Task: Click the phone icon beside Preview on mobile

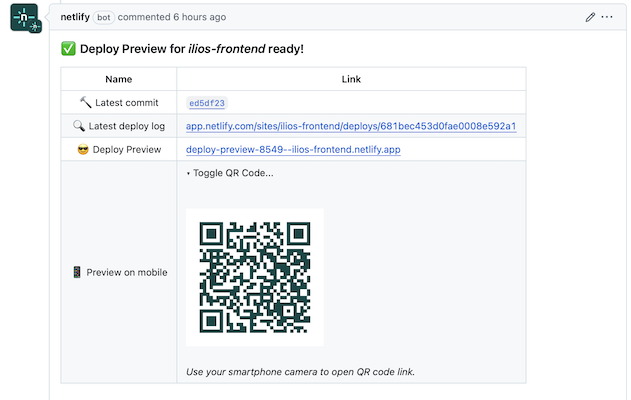Action: (77, 272)
